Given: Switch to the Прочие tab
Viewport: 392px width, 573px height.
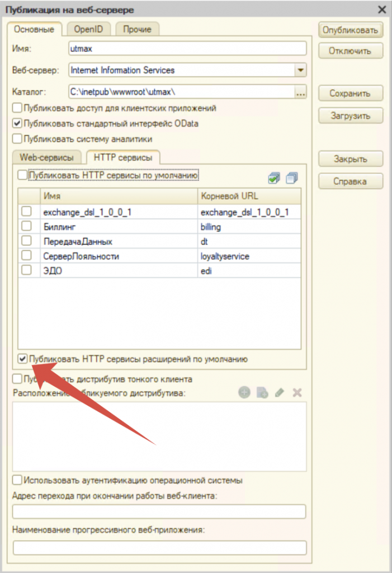Looking at the screenshot, I should coord(137,29).
